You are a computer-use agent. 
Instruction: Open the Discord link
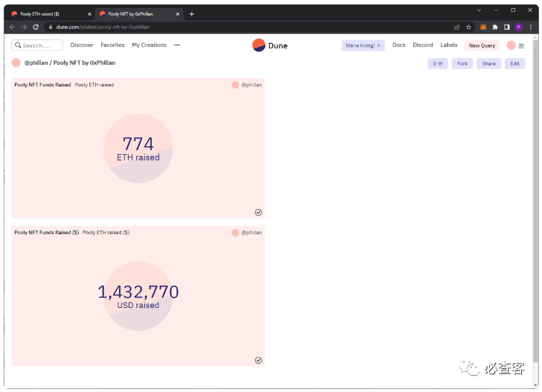click(x=423, y=45)
